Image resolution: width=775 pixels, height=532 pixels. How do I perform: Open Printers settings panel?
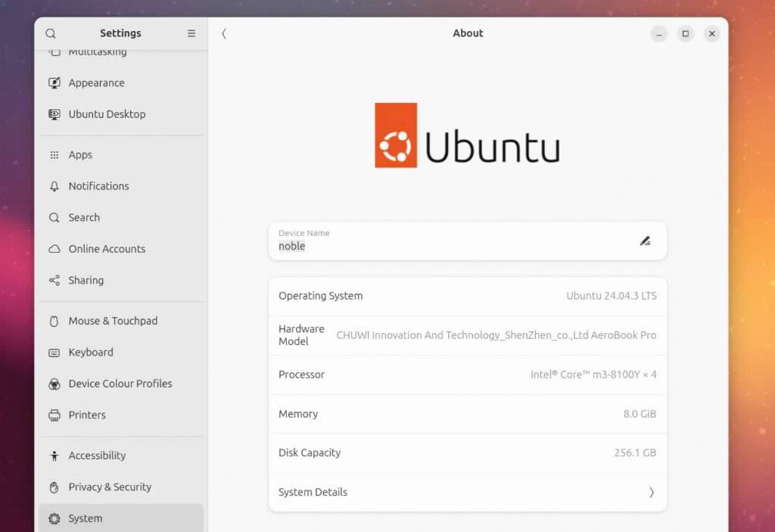pyautogui.click(x=121, y=415)
